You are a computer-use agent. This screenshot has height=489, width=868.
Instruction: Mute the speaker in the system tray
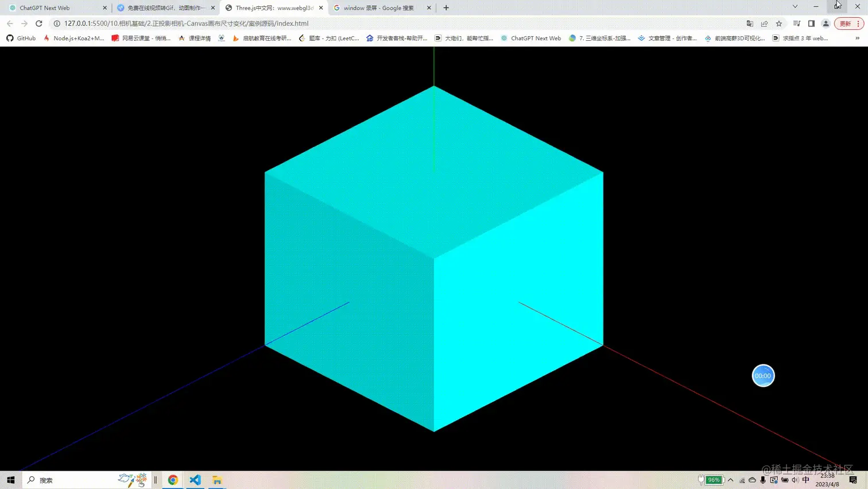(795, 480)
